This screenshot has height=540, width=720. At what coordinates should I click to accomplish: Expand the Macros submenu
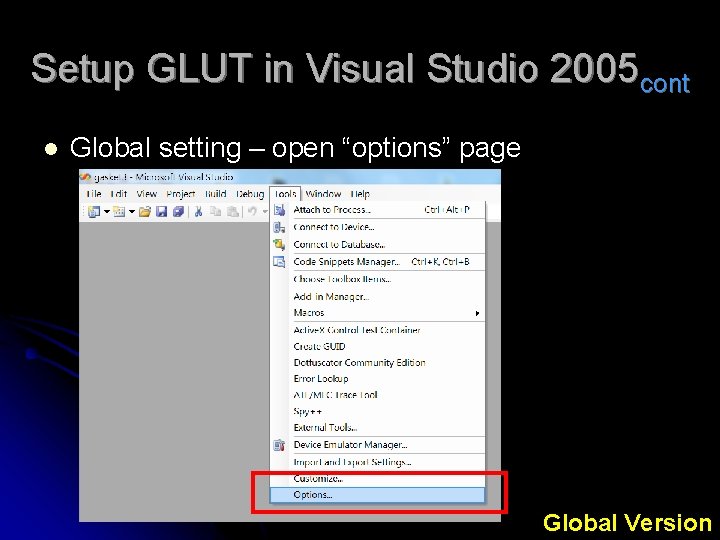[x=377, y=313]
